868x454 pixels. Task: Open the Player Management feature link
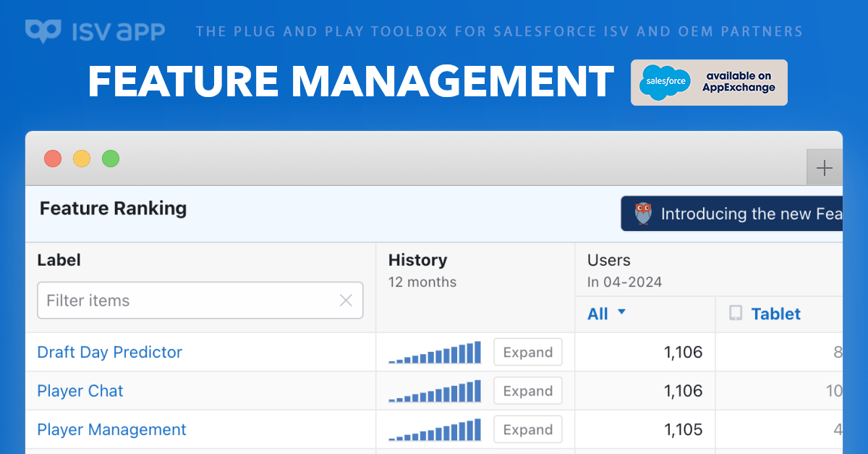[111, 429]
